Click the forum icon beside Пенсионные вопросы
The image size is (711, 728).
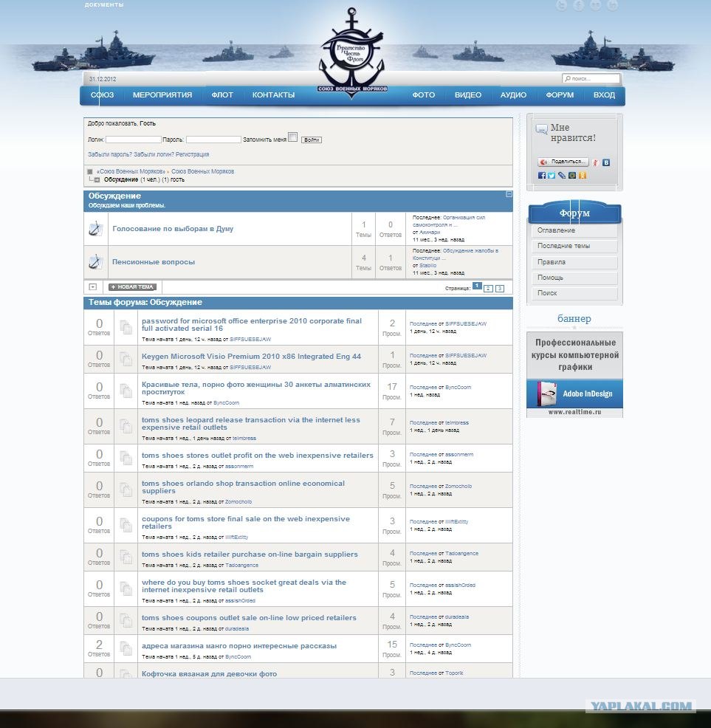tap(95, 262)
